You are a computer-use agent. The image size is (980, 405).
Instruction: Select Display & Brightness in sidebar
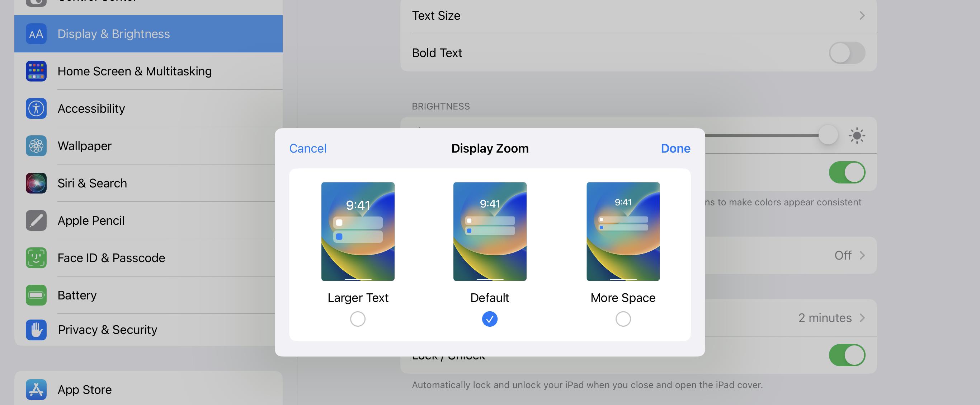113,34
